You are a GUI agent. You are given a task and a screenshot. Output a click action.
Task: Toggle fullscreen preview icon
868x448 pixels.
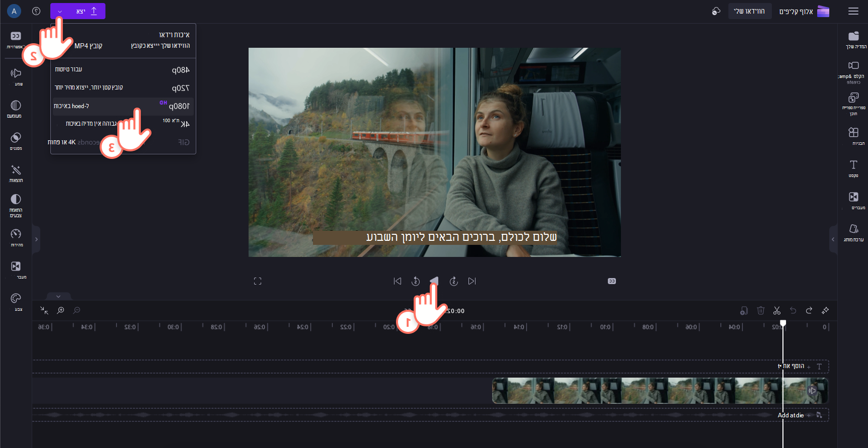[258, 281]
